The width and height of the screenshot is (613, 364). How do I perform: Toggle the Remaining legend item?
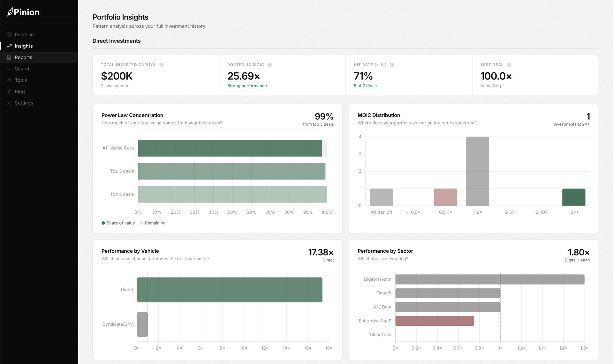tap(153, 223)
